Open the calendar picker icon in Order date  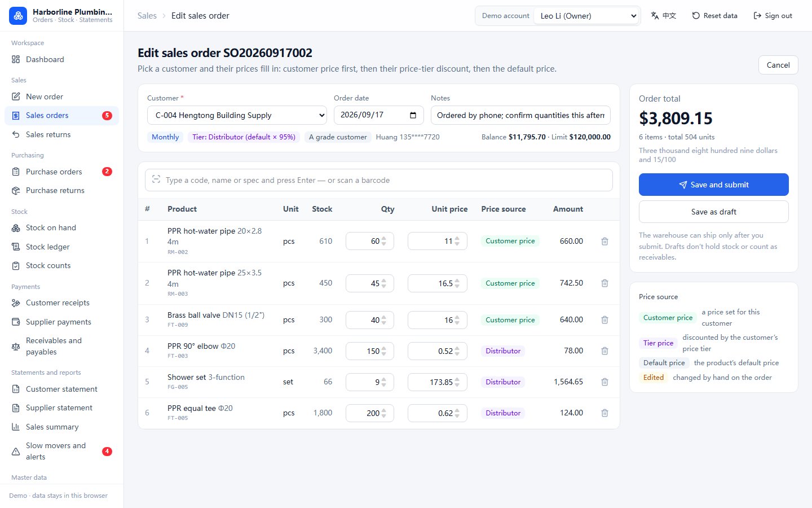(x=413, y=115)
